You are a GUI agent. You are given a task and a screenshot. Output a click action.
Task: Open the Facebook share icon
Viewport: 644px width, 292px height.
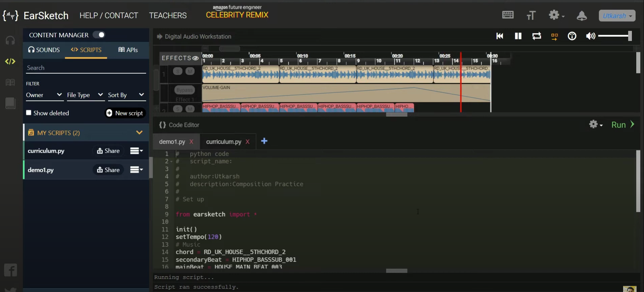[10, 270]
